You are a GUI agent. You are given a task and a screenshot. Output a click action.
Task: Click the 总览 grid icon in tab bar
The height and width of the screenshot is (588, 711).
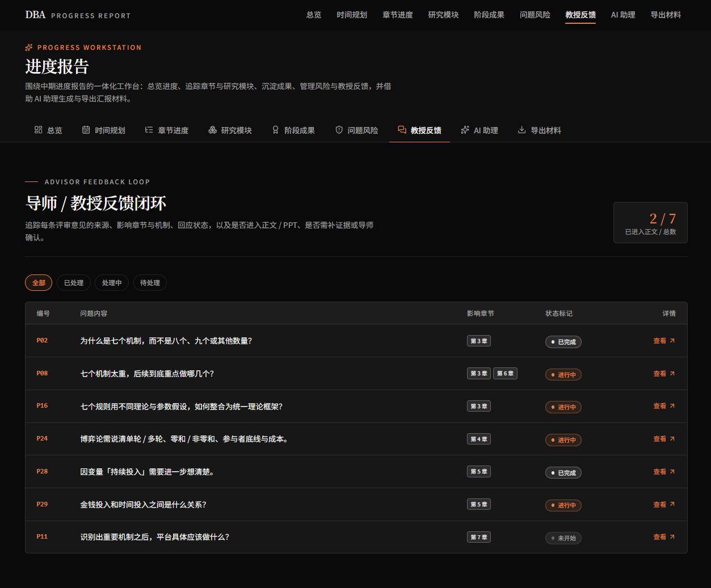point(39,130)
